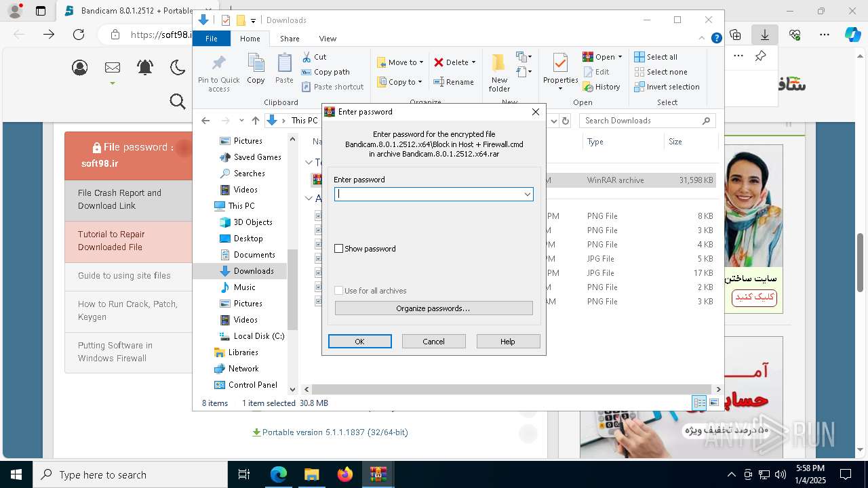Click Paste shortcut in ribbon
The height and width of the screenshot is (488, 868).
click(333, 87)
